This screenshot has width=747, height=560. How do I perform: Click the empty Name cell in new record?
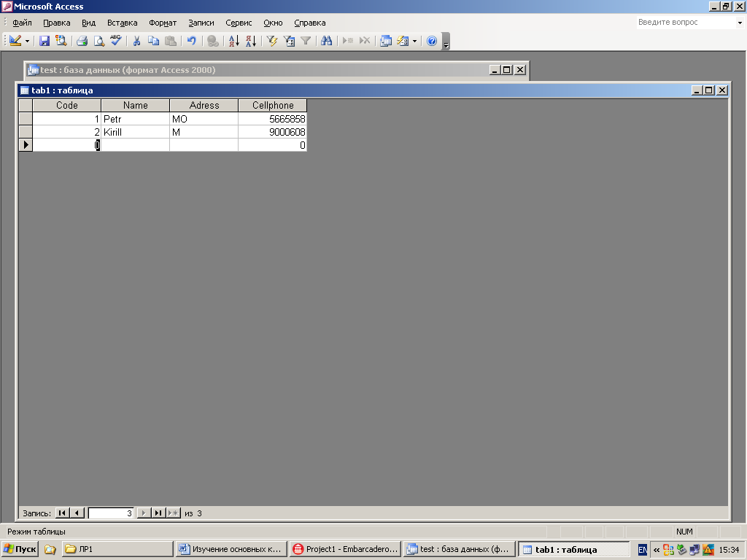[135, 145]
